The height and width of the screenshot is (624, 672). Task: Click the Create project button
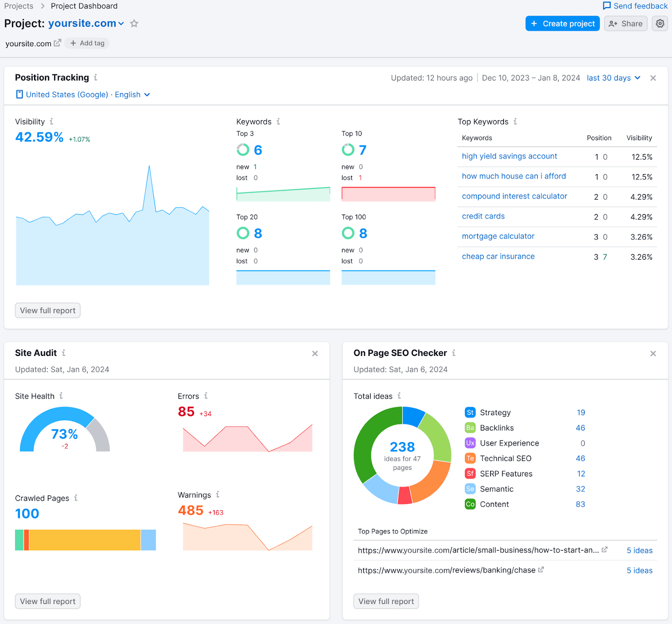click(562, 24)
